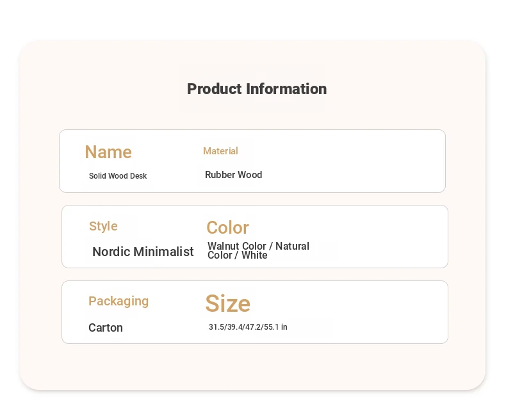Click the Solid Wood Desk text
The height and width of the screenshot is (420, 506).
118,176
